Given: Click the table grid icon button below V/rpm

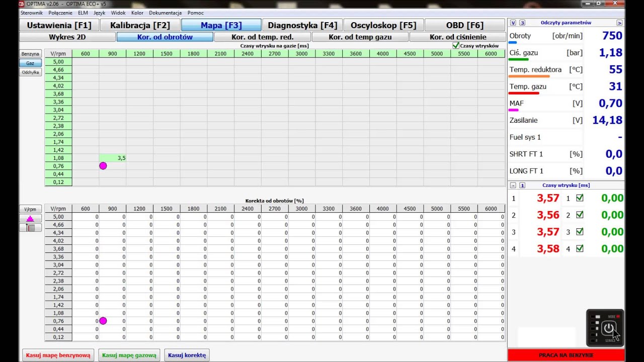Looking at the screenshot, I should (x=30, y=228).
